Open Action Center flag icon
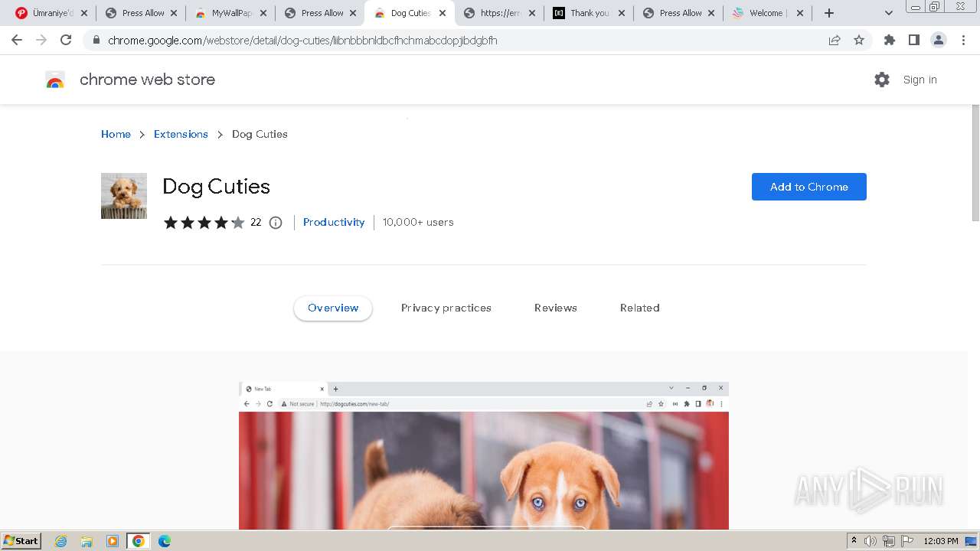 (x=906, y=541)
